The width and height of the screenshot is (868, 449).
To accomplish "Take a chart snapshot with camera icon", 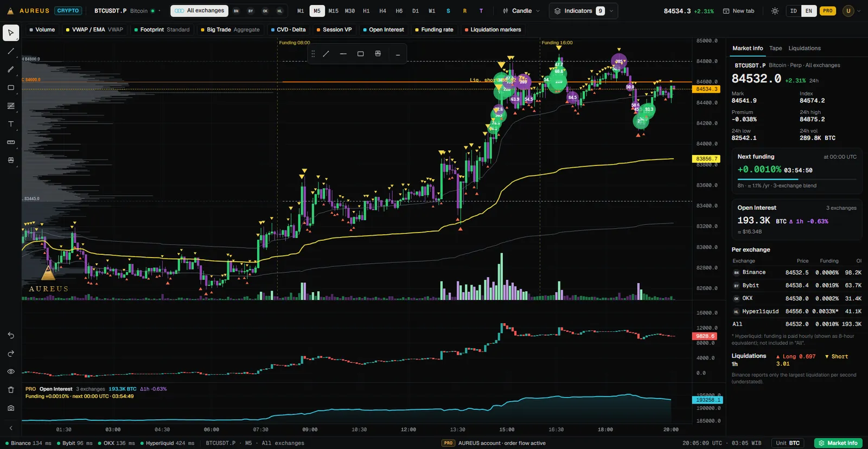I will click(11, 408).
